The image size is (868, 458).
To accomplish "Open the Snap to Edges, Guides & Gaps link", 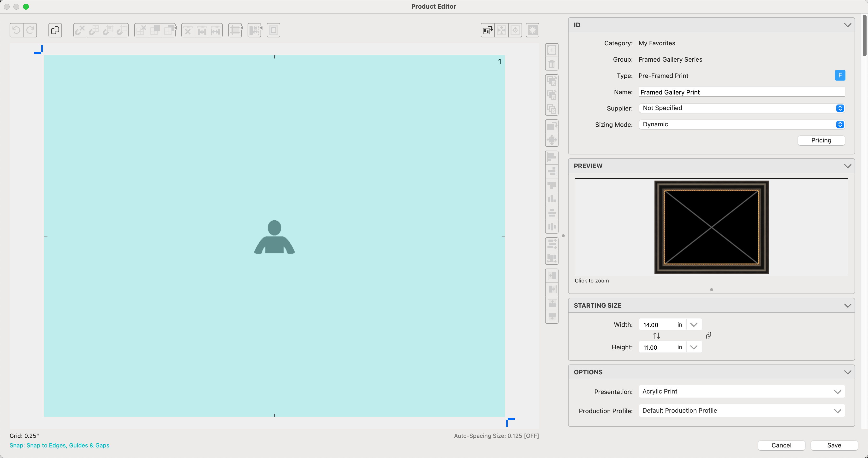I will tap(59, 445).
